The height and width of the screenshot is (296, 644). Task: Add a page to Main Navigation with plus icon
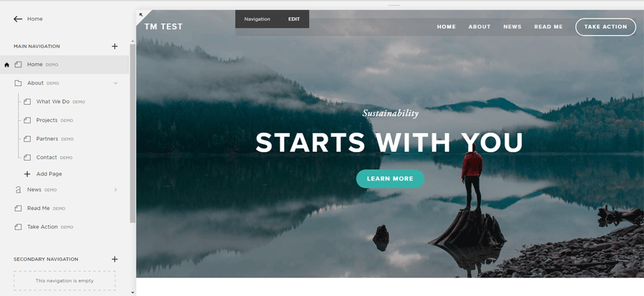pyautogui.click(x=114, y=46)
